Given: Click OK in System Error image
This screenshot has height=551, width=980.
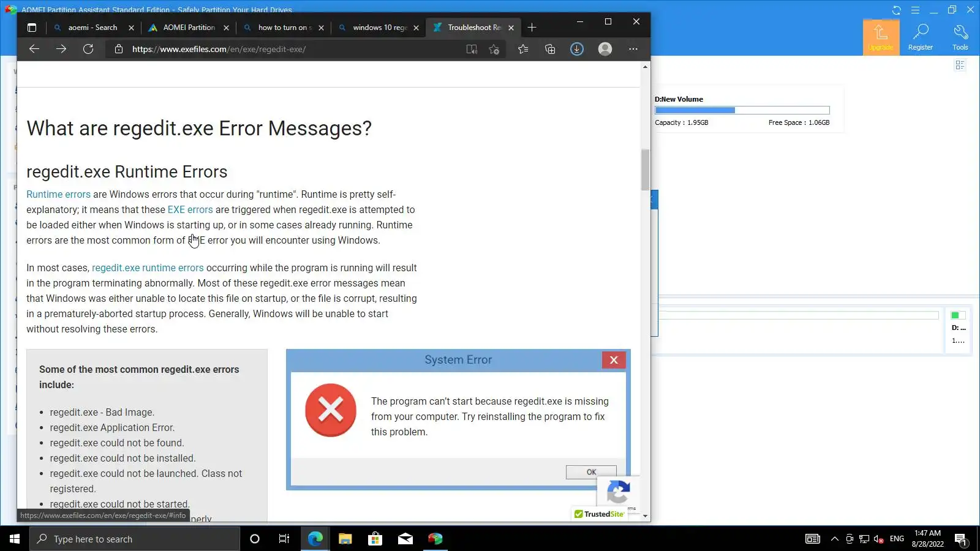Looking at the screenshot, I should (x=591, y=472).
